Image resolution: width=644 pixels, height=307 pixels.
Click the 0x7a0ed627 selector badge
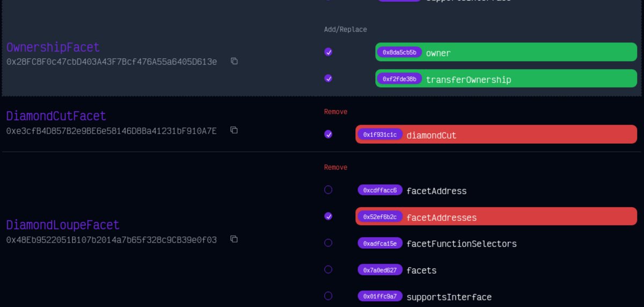(x=380, y=270)
